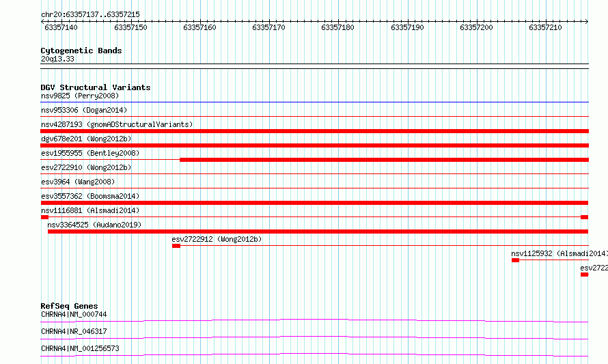Select ruler coordinate 63357200
The image size is (608, 364).
tap(476, 27)
